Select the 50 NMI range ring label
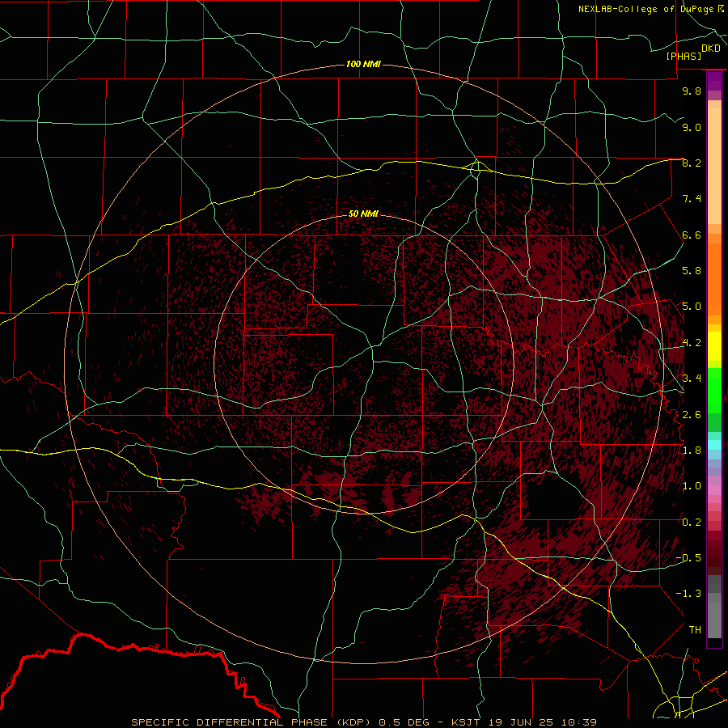The width and height of the screenshot is (728, 728). pyautogui.click(x=363, y=214)
